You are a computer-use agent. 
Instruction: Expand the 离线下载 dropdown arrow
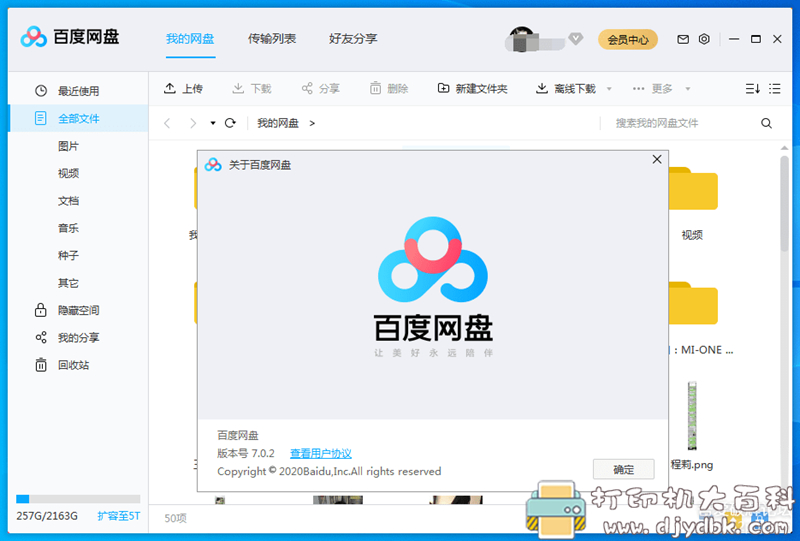pos(609,89)
